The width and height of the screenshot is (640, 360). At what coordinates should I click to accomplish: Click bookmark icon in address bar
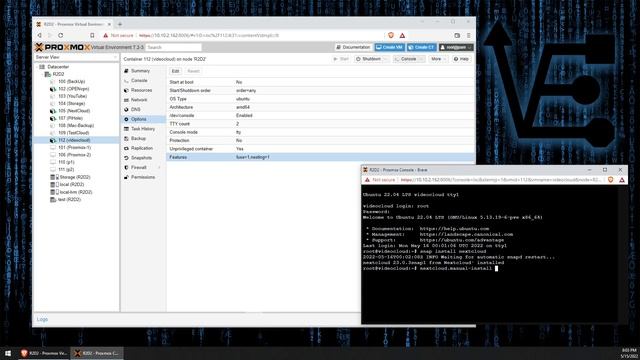pyautogui.click(x=92, y=36)
